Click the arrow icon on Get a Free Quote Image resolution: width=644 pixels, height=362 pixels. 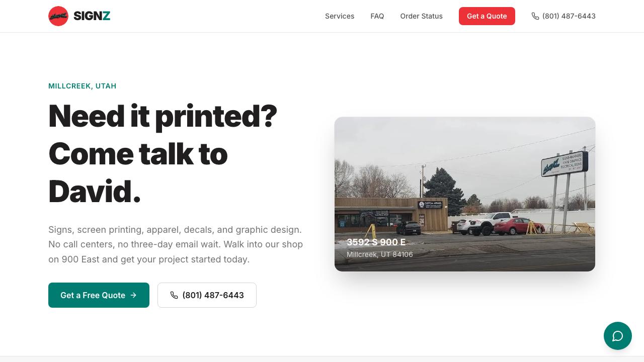(133, 295)
